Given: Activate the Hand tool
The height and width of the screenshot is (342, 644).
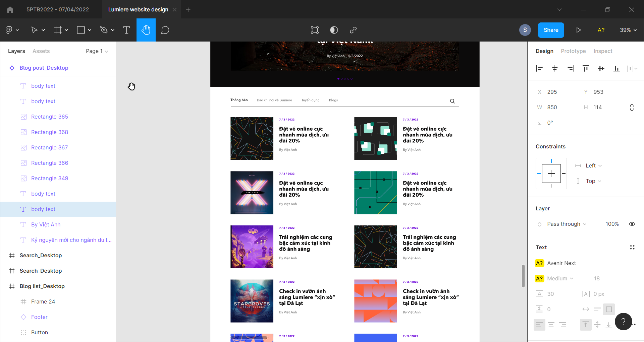Looking at the screenshot, I should click(146, 30).
